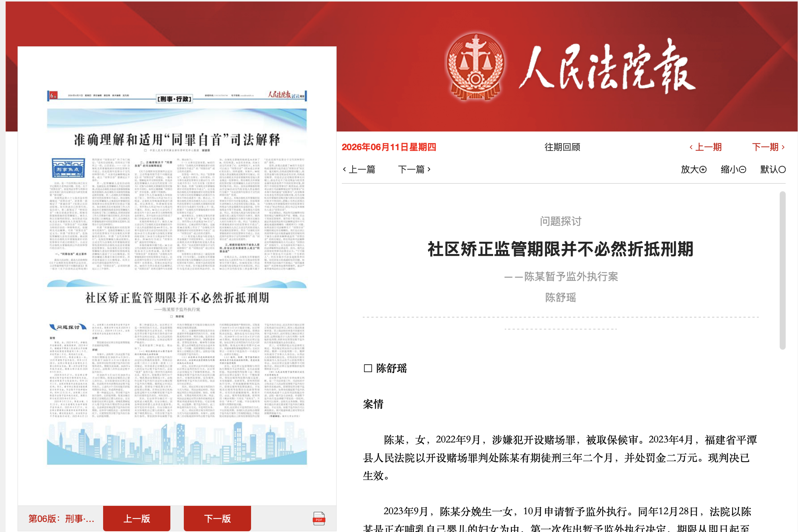Click the 案情 section heading
The width and height of the screenshot is (798, 532).
[x=373, y=404]
